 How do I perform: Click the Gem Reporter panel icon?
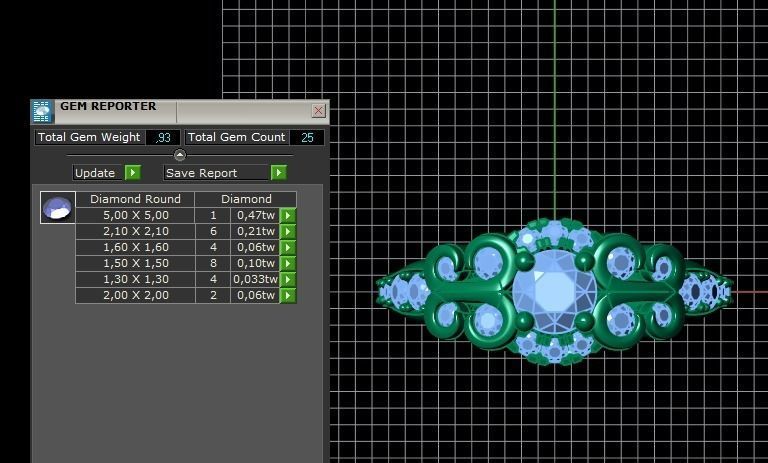43,112
